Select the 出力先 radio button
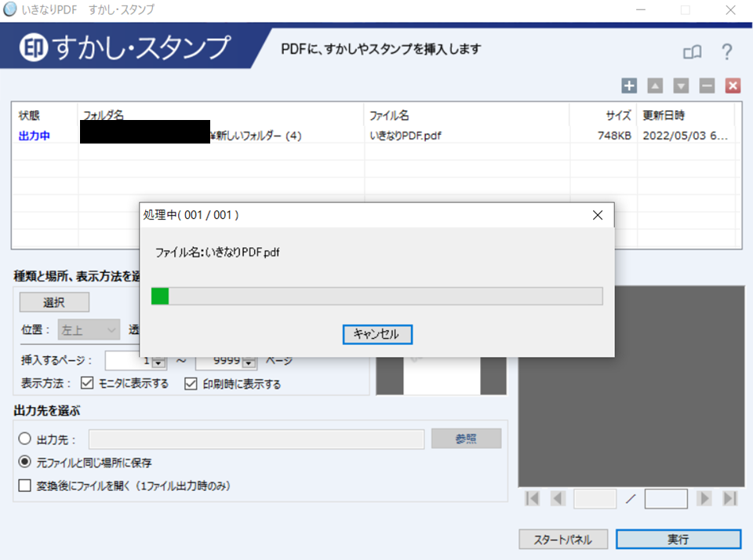 pyautogui.click(x=24, y=438)
